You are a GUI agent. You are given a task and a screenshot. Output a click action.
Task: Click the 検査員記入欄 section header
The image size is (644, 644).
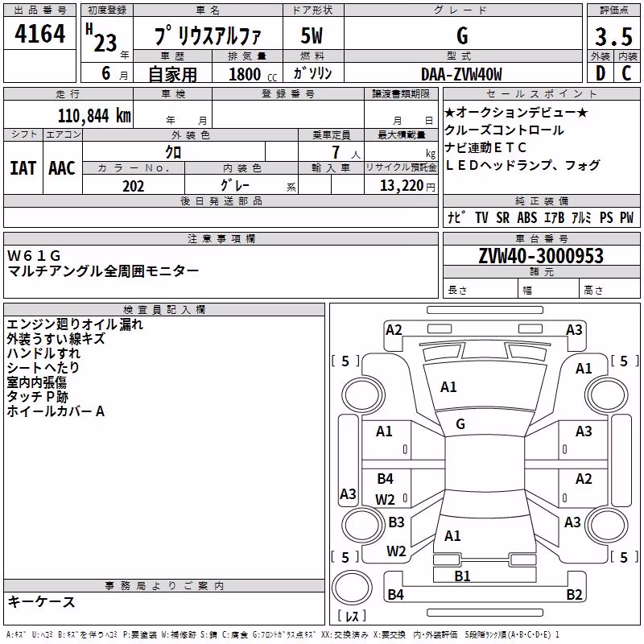tap(164, 310)
